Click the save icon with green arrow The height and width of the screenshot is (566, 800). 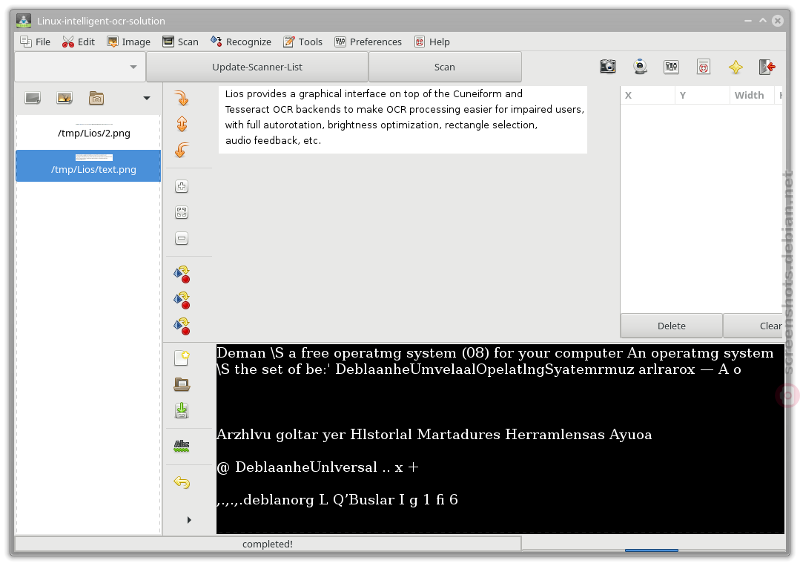(182, 410)
